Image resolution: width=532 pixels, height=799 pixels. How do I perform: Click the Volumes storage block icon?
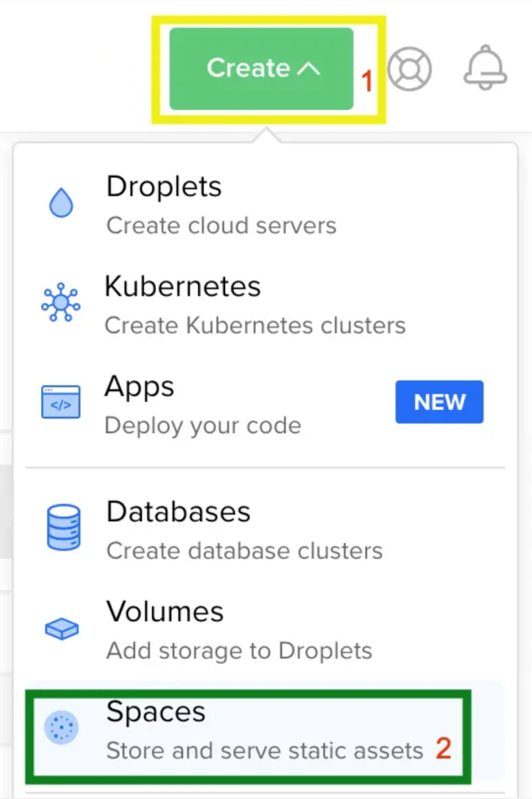(61, 629)
